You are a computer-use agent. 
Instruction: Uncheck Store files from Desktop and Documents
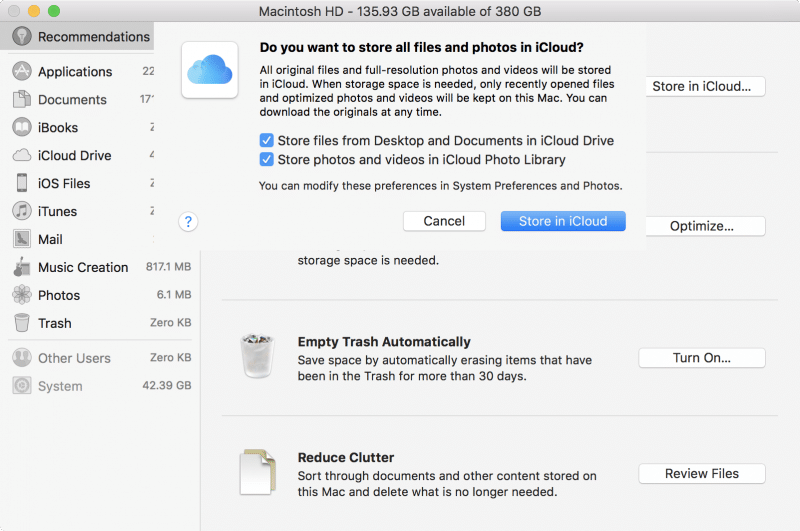point(266,140)
